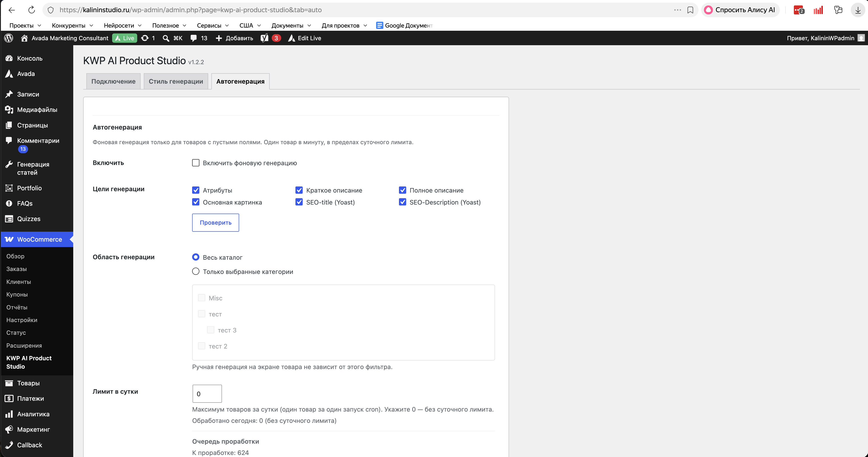Expand the Конкуренты bookmarks folder
The image size is (868, 457).
tap(72, 26)
